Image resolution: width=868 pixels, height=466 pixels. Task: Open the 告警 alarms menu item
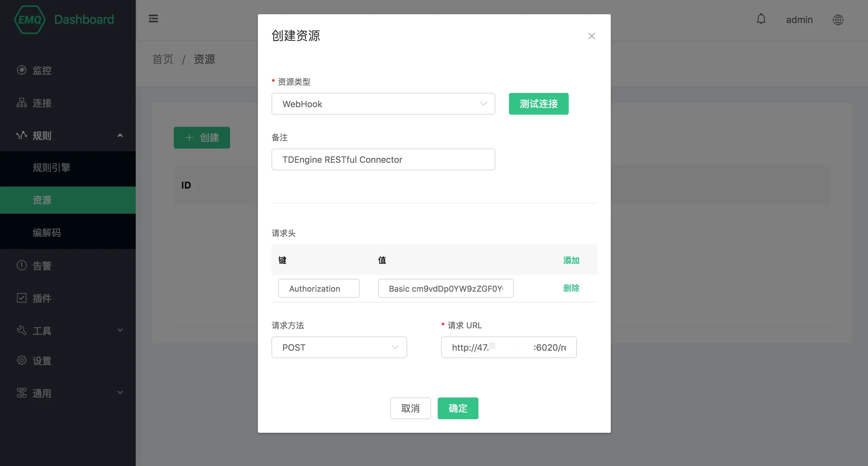[42, 266]
